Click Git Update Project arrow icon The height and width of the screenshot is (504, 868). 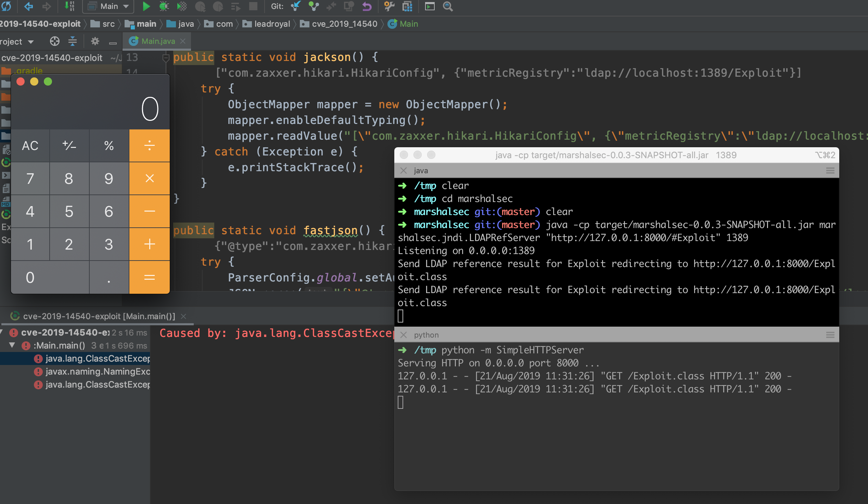click(295, 6)
